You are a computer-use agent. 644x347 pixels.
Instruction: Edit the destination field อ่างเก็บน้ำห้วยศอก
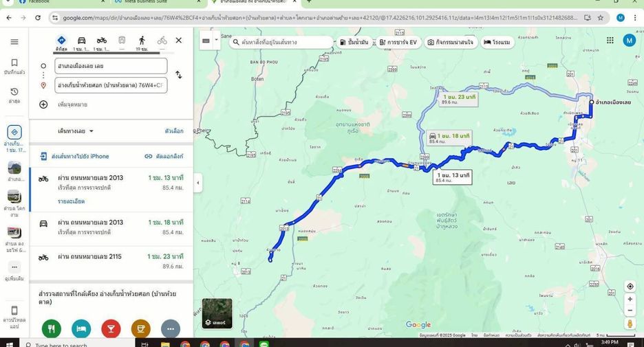tap(111, 85)
